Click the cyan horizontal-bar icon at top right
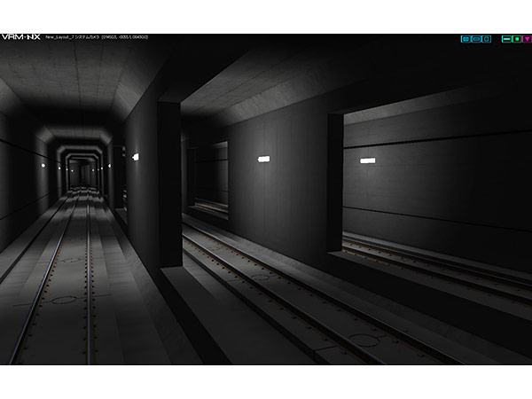The width and height of the screenshot is (532, 399). tap(506, 39)
